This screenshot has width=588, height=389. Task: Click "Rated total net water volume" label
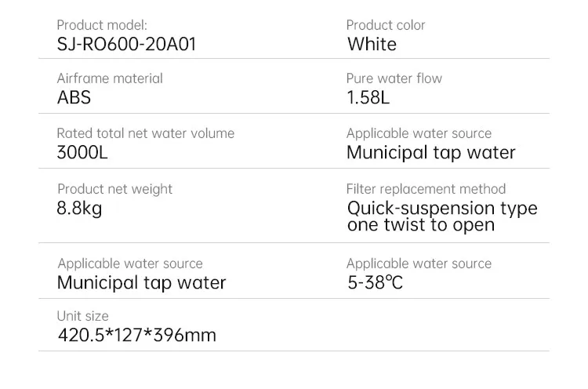(x=145, y=133)
